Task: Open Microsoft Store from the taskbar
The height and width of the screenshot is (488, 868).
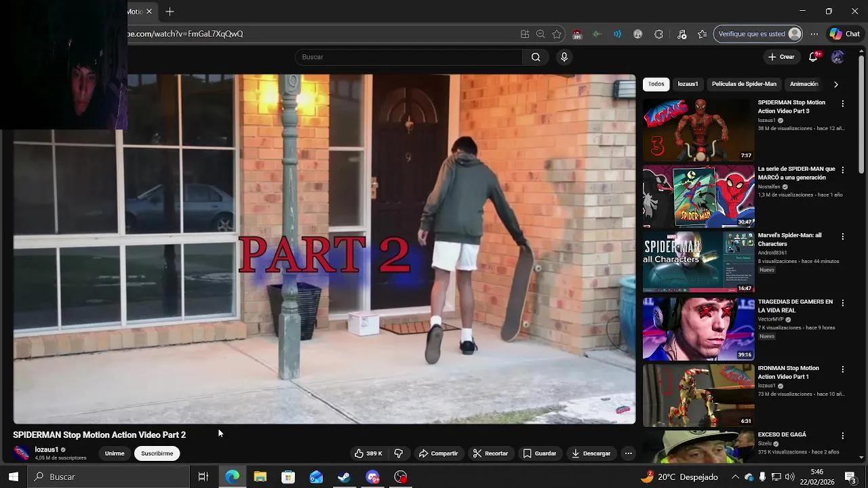Action: pyautogui.click(x=288, y=477)
